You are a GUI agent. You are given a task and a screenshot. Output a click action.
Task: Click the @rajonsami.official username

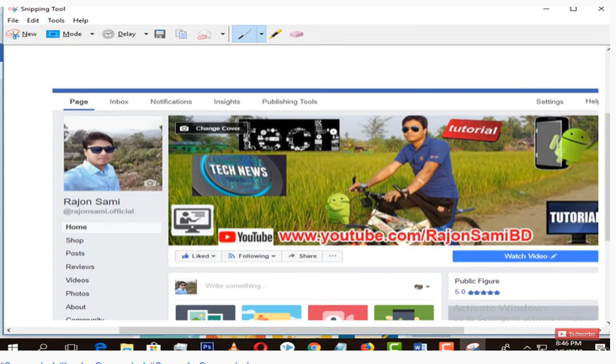pos(98,211)
